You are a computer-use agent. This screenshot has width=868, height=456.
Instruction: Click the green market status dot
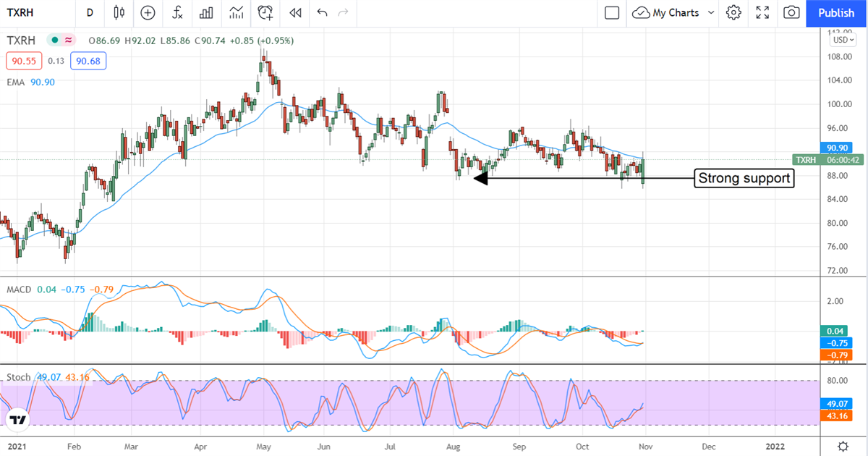(54, 41)
